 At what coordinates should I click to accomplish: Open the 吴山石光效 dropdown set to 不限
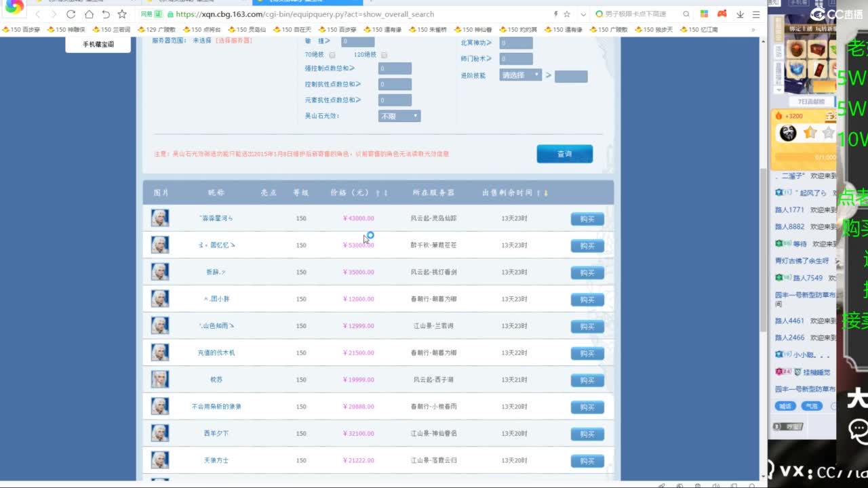tap(399, 116)
